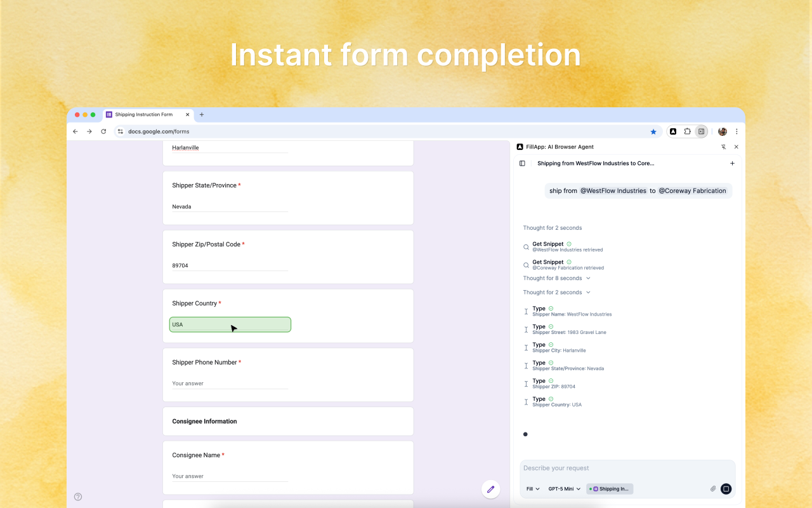Screen dimensions: 812x508
Task: Click the Shipper State/Province field with Nevada
Action: tap(230, 206)
